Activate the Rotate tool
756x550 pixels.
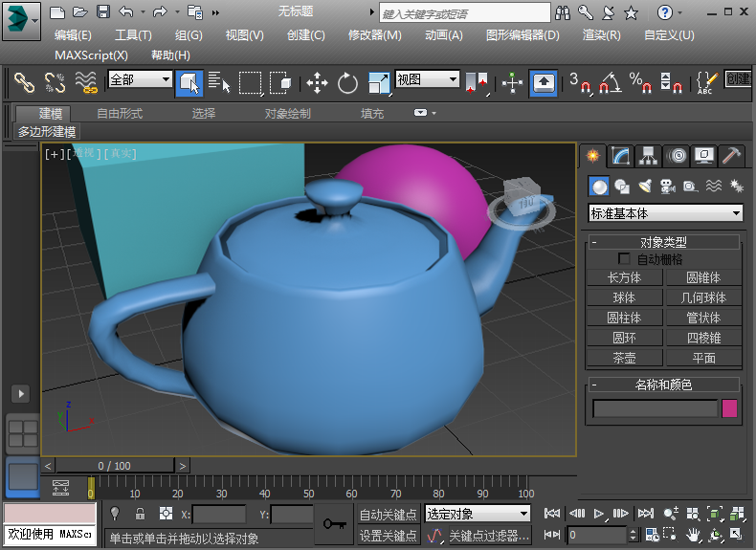[347, 83]
